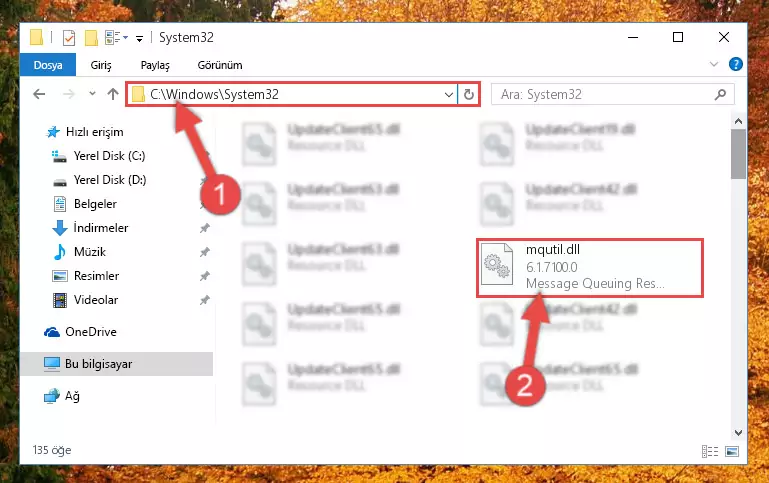This screenshot has height=483, width=769.
Task: Select Yerel Disk (C:) in sidebar
Action: click(x=109, y=156)
